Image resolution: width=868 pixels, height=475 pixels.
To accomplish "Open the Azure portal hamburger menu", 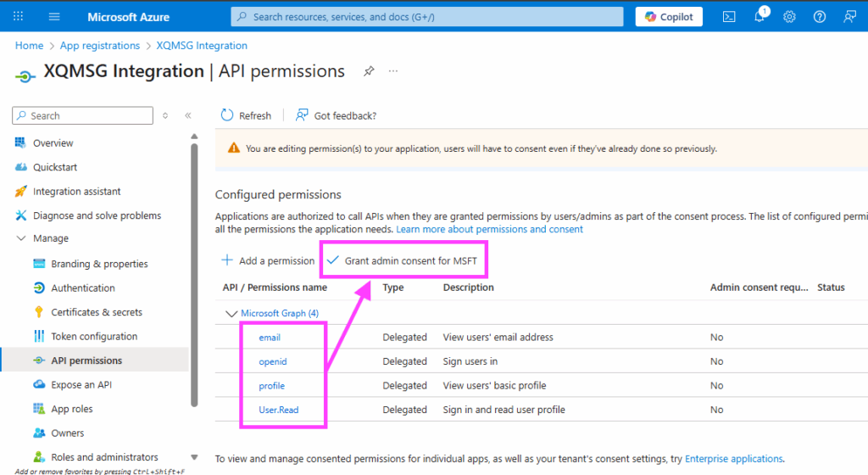I will [x=54, y=17].
